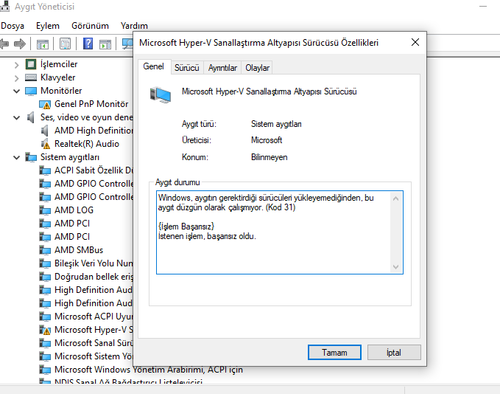This screenshot has width=500, height=394.
Task: Select the Genel tab
Action: pyautogui.click(x=154, y=67)
